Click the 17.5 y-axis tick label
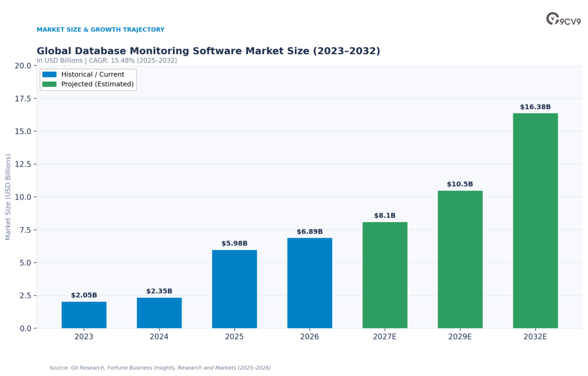The width and height of the screenshot is (588, 376). [x=23, y=99]
